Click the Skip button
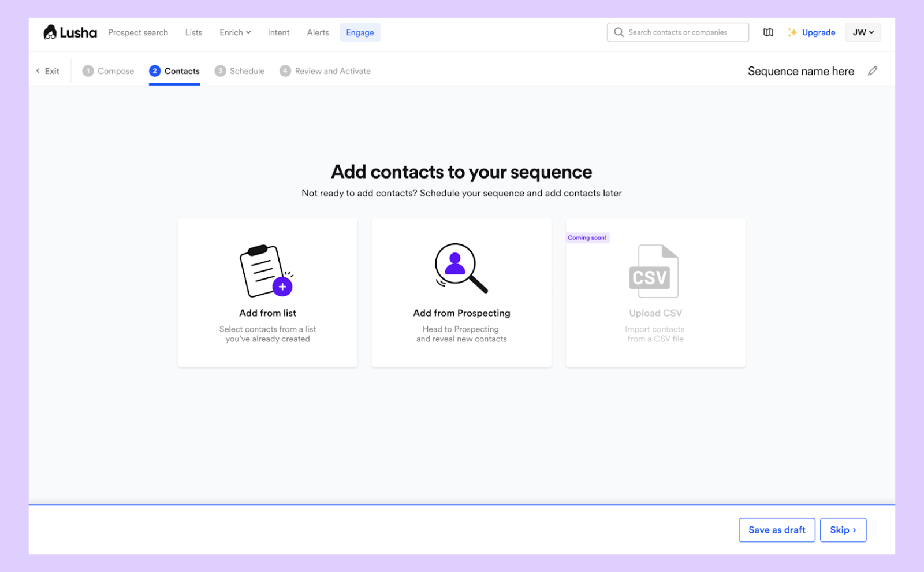The height and width of the screenshot is (572, 924). click(843, 530)
